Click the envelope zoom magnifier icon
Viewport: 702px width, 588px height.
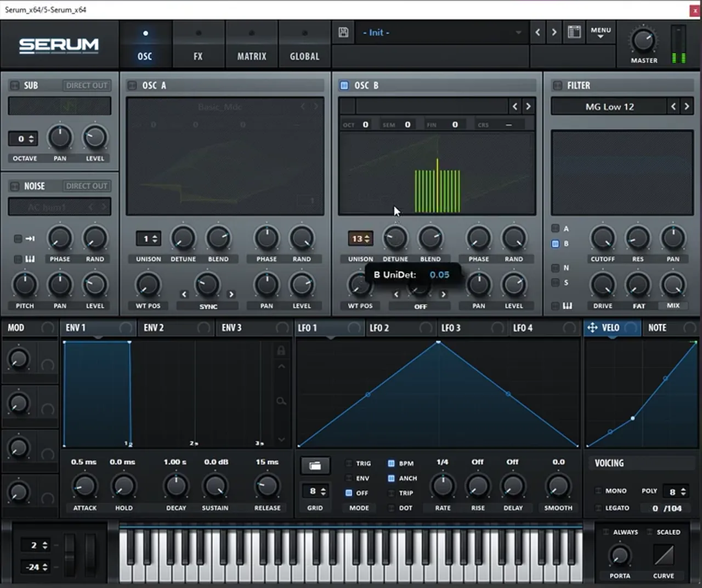coord(281,402)
